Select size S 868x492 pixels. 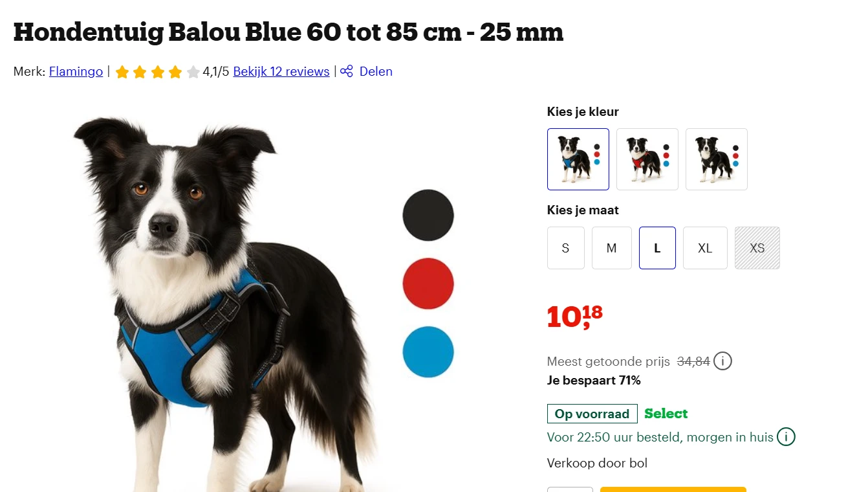[566, 248]
